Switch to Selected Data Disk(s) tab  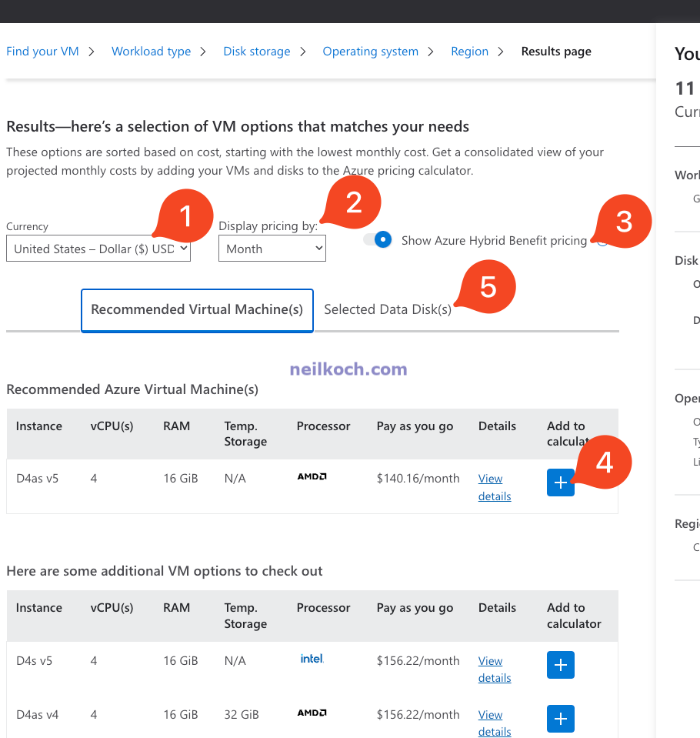coord(388,309)
